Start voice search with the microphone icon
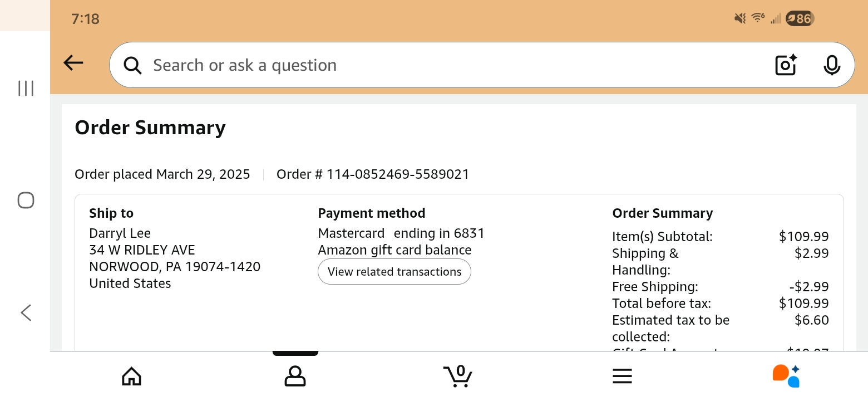This screenshot has width=868, height=401. [x=832, y=65]
